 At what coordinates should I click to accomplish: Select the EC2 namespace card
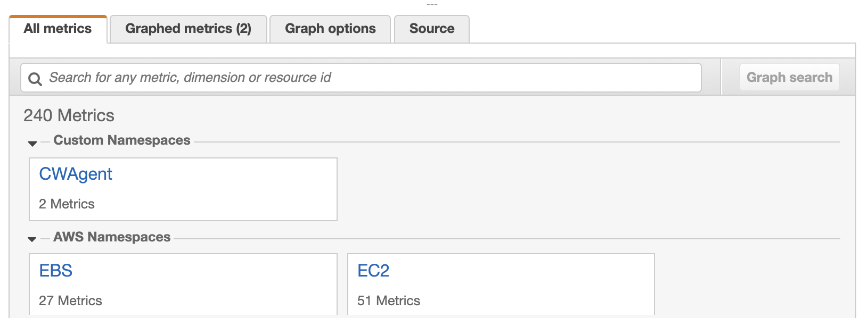pos(501,284)
